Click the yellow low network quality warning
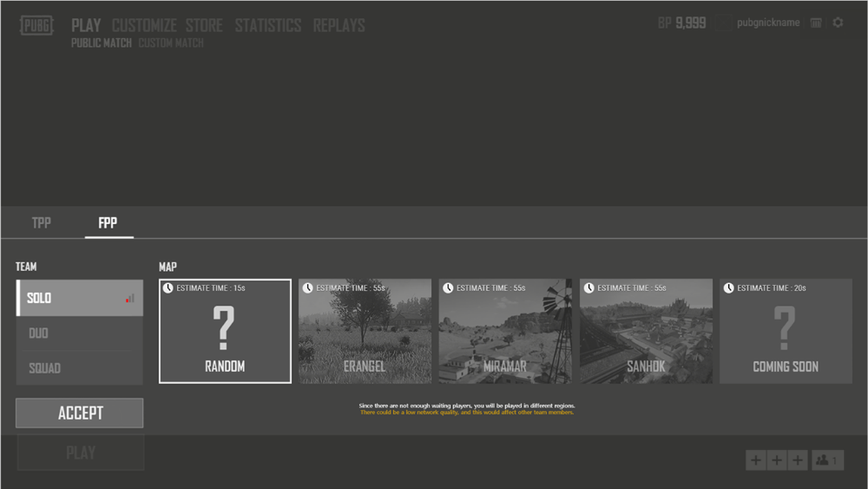 click(x=467, y=412)
